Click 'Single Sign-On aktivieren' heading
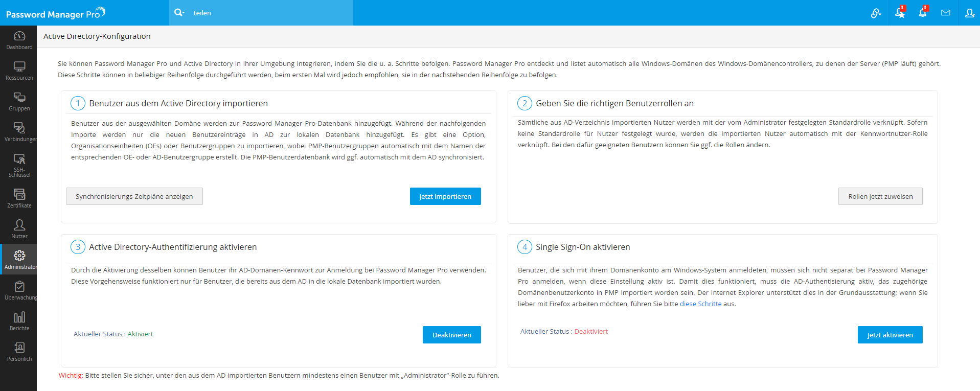Screen dimensions: 980x391 (x=583, y=247)
